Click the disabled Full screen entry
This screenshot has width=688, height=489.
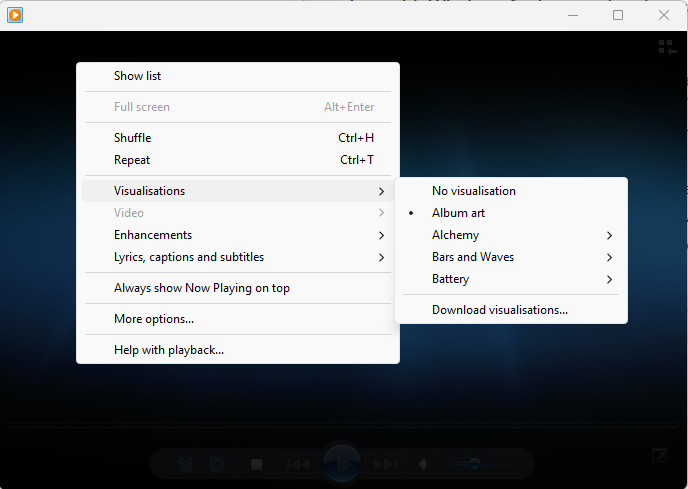(x=238, y=107)
